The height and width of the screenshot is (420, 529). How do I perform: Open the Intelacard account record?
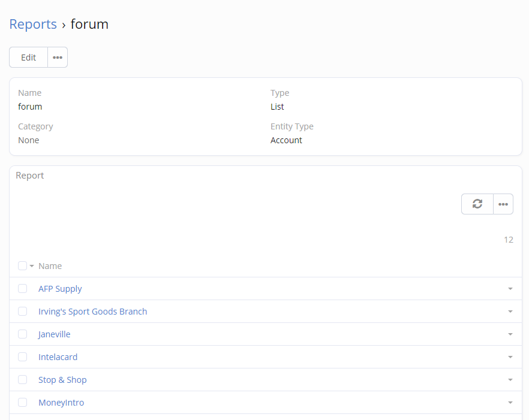tap(58, 357)
